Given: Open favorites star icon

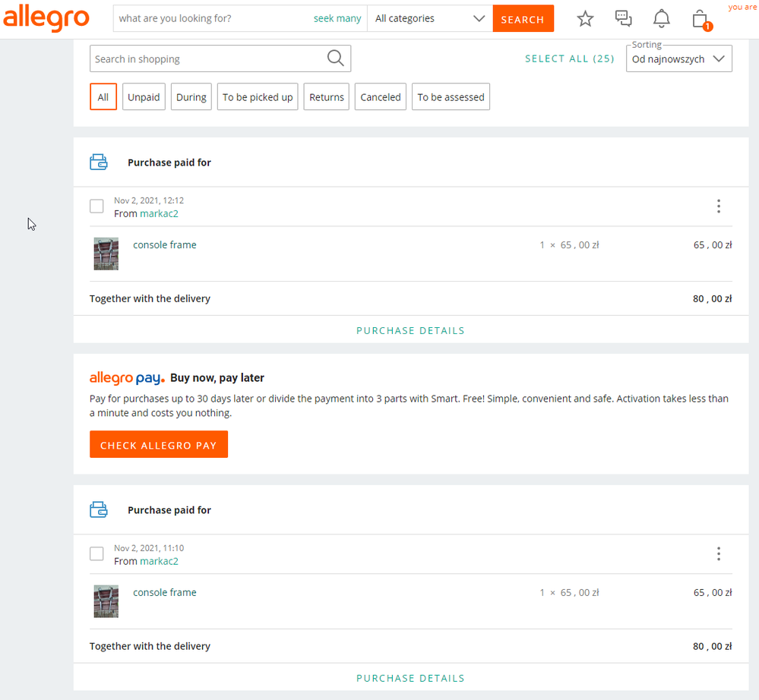Looking at the screenshot, I should pos(585,19).
